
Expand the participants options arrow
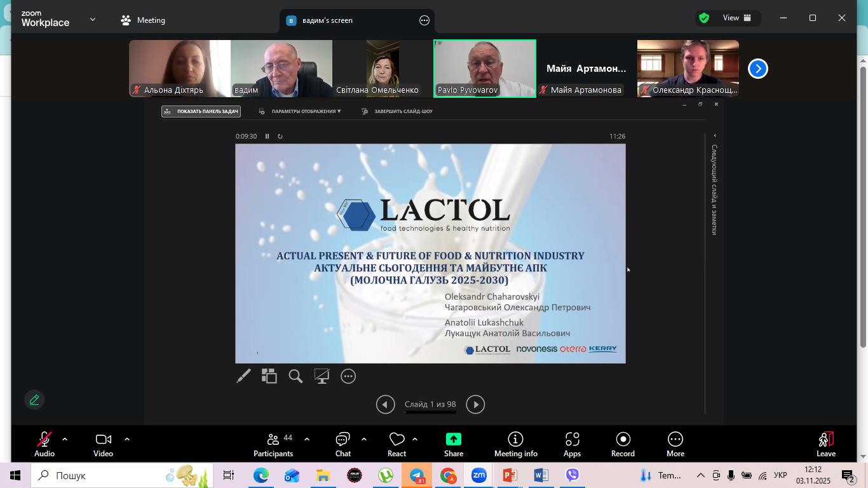click(306, 439)
